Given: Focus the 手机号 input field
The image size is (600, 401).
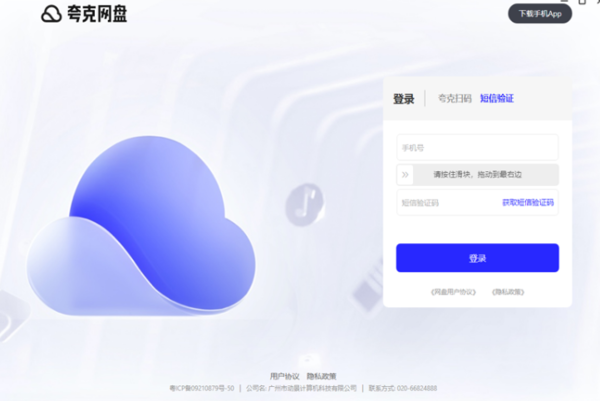Looking at the screenshot, I should coord(478,147).
